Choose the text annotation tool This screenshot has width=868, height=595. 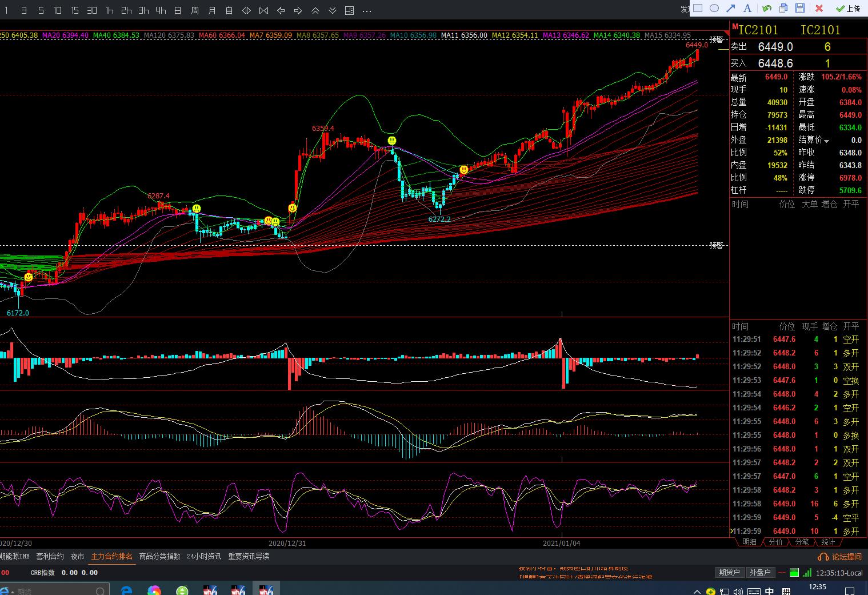click(x=747, y=8)
